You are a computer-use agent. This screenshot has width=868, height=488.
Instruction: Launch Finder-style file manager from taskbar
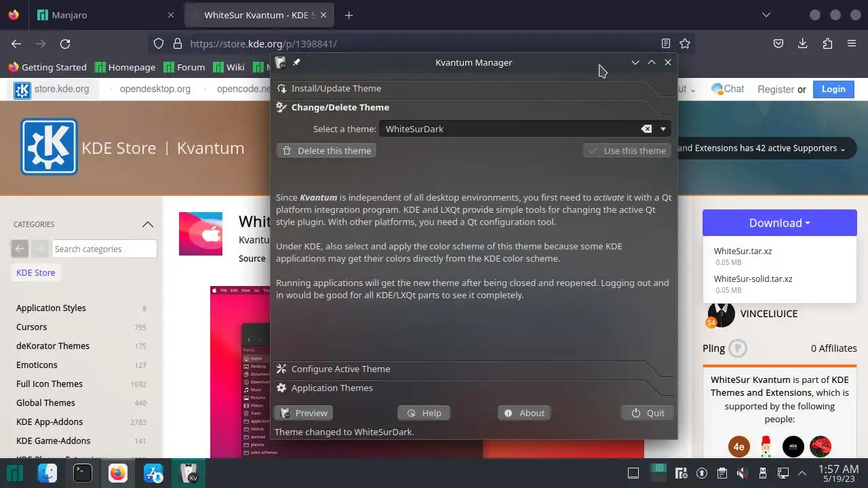tap(47, 472)
